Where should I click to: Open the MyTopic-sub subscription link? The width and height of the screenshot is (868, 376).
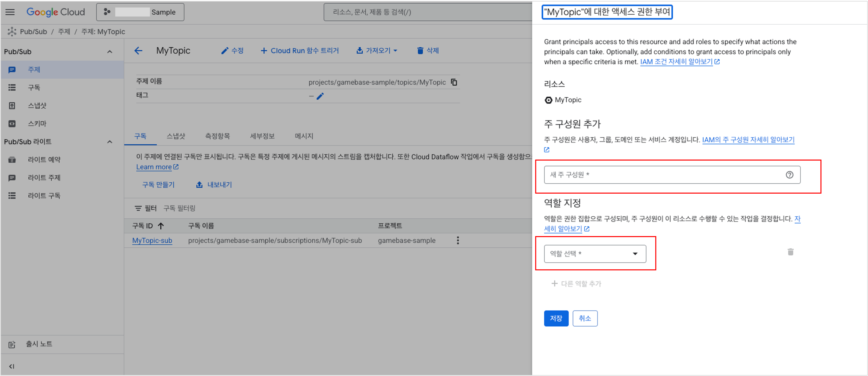coord(152,240)
